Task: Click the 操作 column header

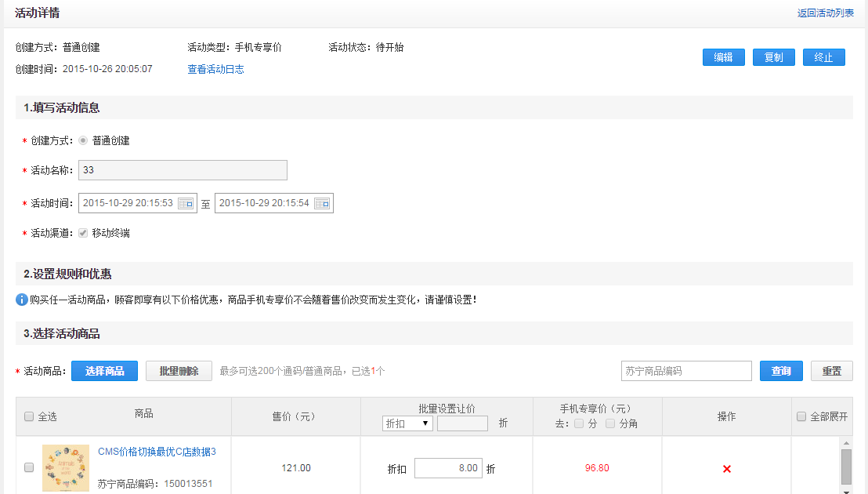Action: click(x=726, y=416)
